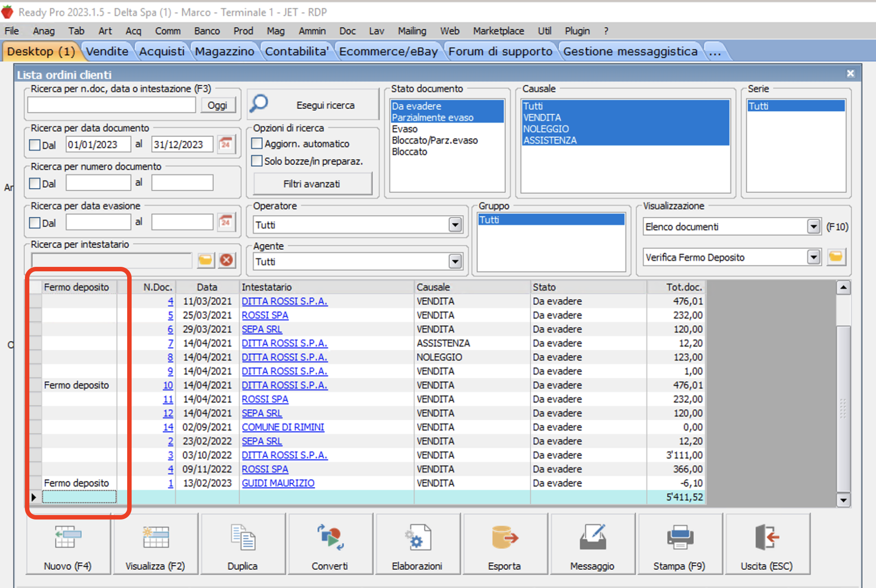Viewport: 876px width, 588px height.
Task: Tick the Dal checkbox for data documento
Action: click(35, 145)
